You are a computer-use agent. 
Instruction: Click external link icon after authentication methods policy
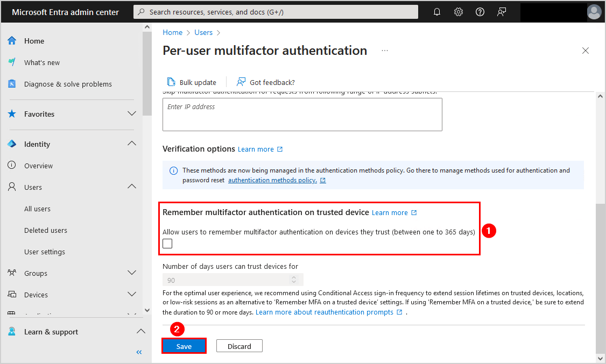(323, 180)
